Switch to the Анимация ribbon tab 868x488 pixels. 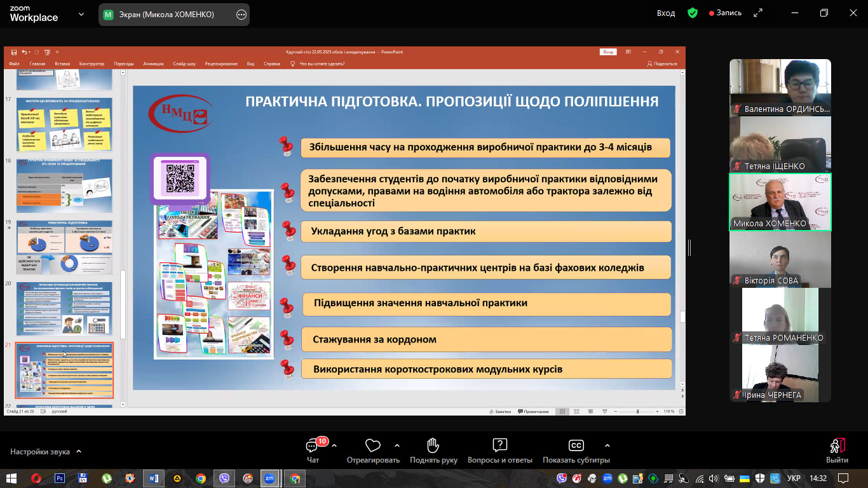[153, 64]
